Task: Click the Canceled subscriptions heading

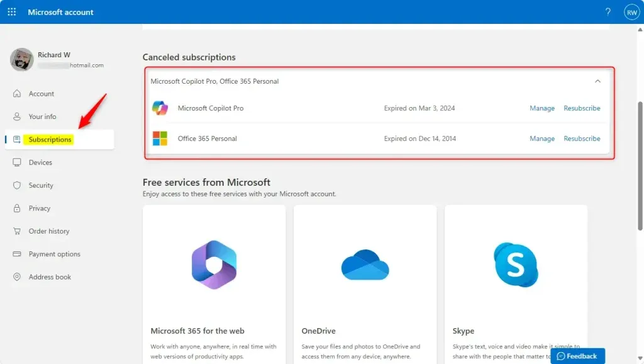Action: [189, 57]
